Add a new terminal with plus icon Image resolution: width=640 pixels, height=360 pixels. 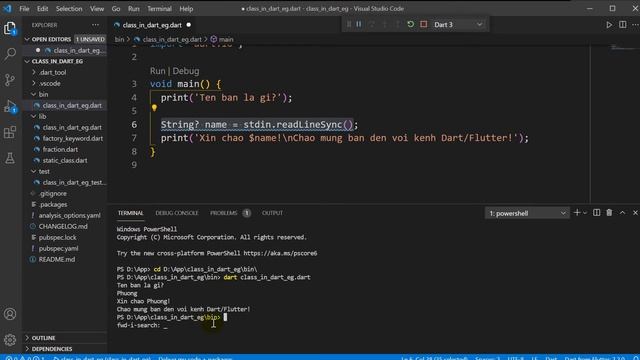pyautogui.click(x=577, y=213)
